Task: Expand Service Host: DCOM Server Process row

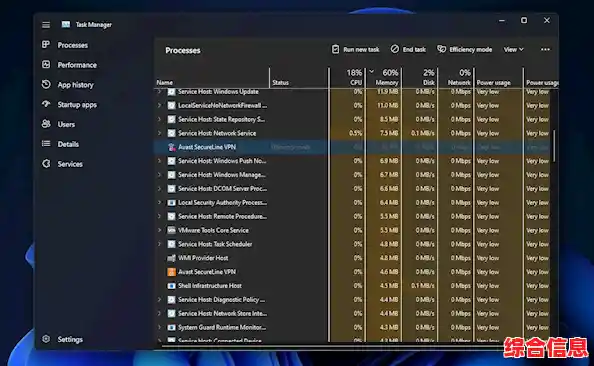Action: click(x=159, y=189)
